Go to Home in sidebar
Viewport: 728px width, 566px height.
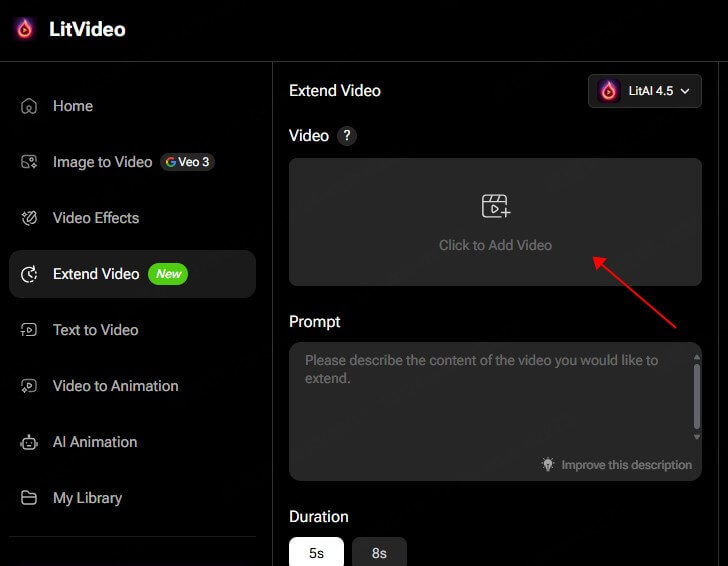point(73,106)
